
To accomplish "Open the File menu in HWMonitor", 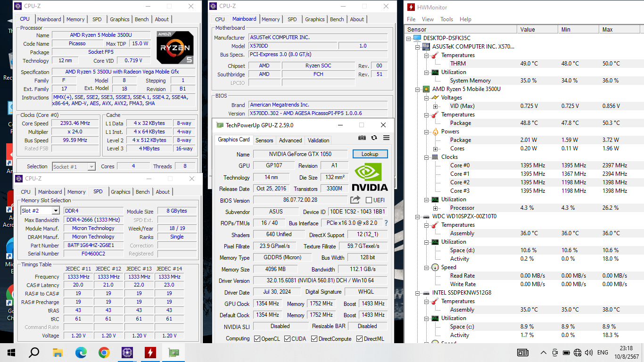I will click(x=411, y=19).
